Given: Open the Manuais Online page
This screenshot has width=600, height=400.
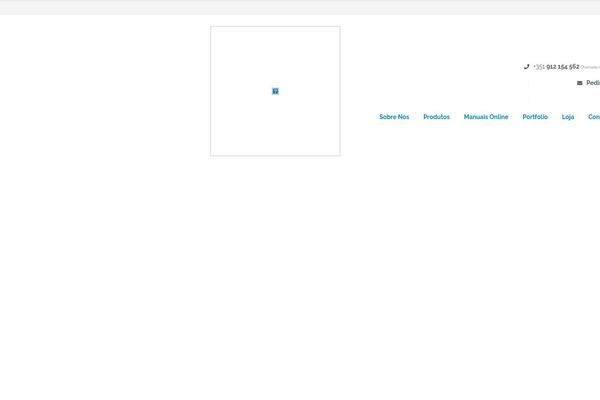Looking at the screenshot, I should (486, 117).
